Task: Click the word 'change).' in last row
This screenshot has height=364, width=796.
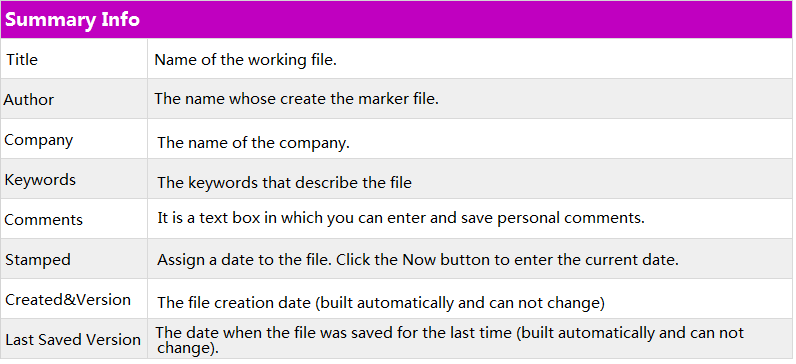Action: tap(188, 349)
